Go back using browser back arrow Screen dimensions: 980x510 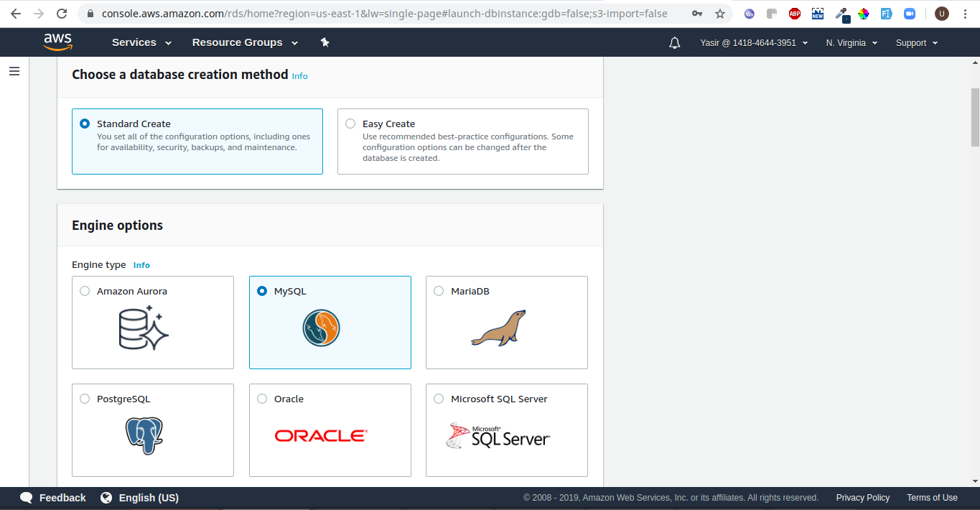(16, 14)
